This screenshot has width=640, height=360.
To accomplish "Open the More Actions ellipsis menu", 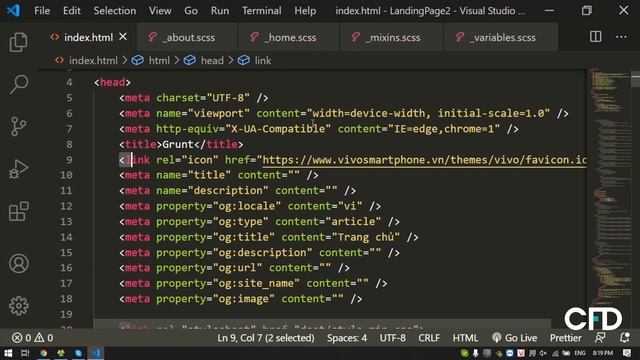I will point(621,37).
